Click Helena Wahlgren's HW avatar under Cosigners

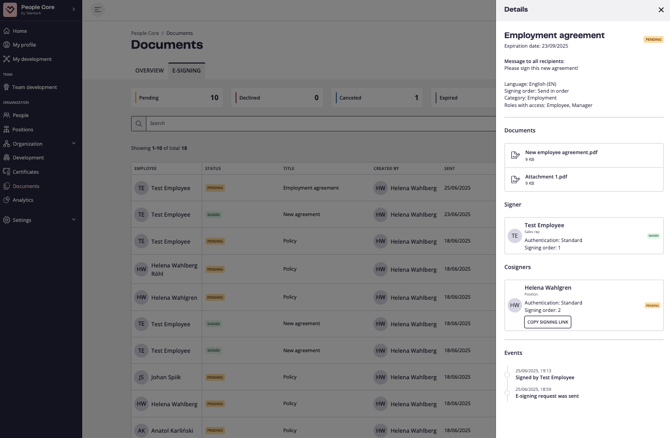coord(515,305)
